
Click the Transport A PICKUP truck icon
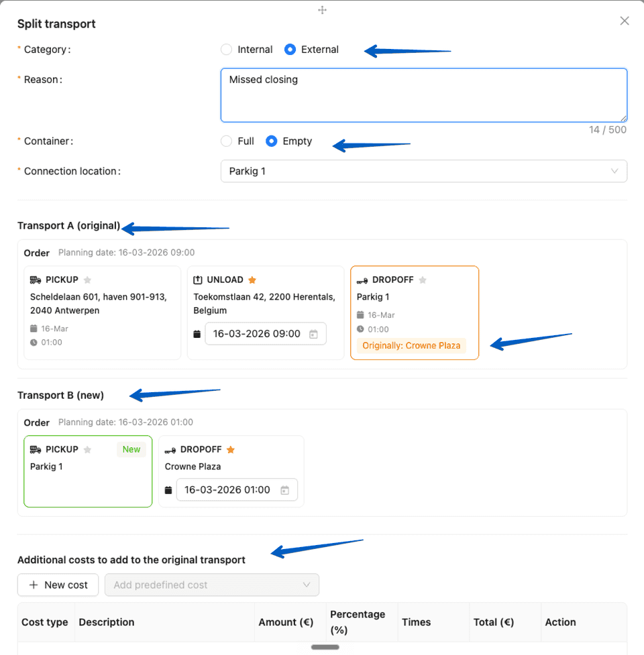36,280
